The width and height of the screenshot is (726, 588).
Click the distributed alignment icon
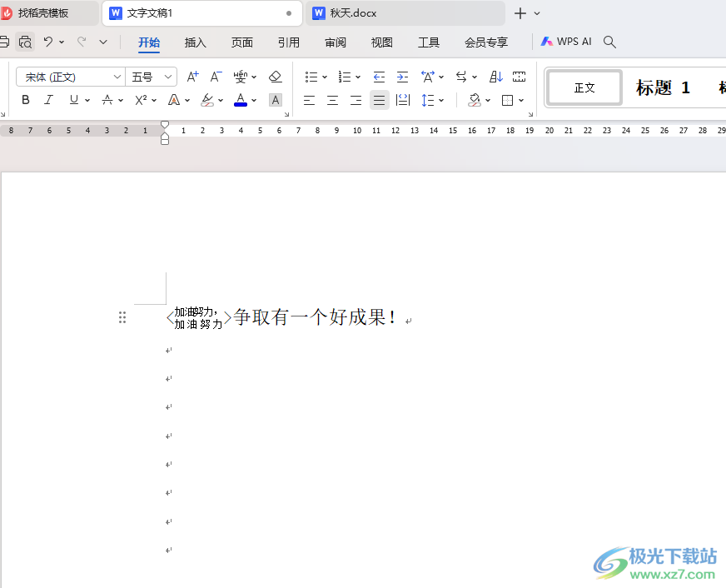coord(403,100)
